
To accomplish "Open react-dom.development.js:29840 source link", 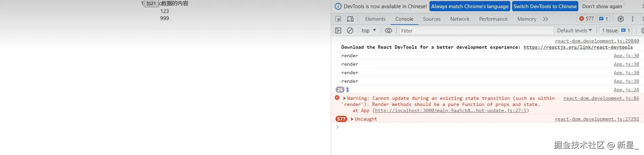I will pos(597,41).
